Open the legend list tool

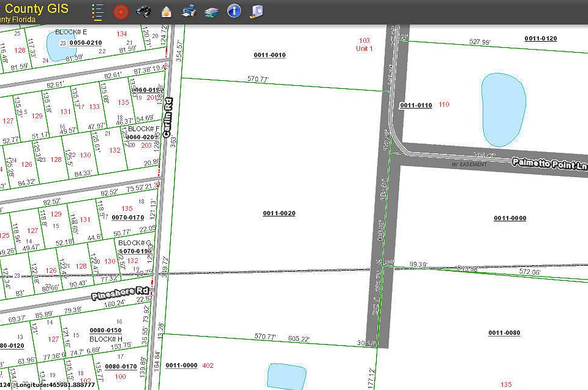97,11
